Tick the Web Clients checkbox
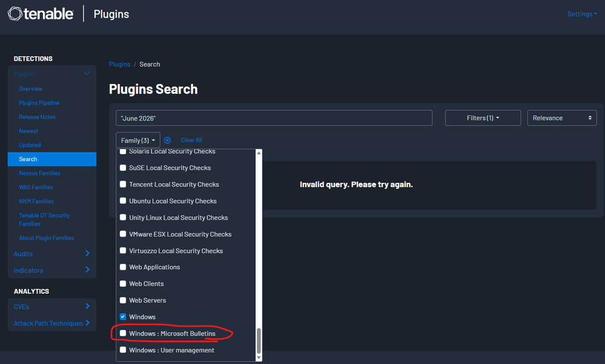The image size is (605, 364). coord(123,283)
